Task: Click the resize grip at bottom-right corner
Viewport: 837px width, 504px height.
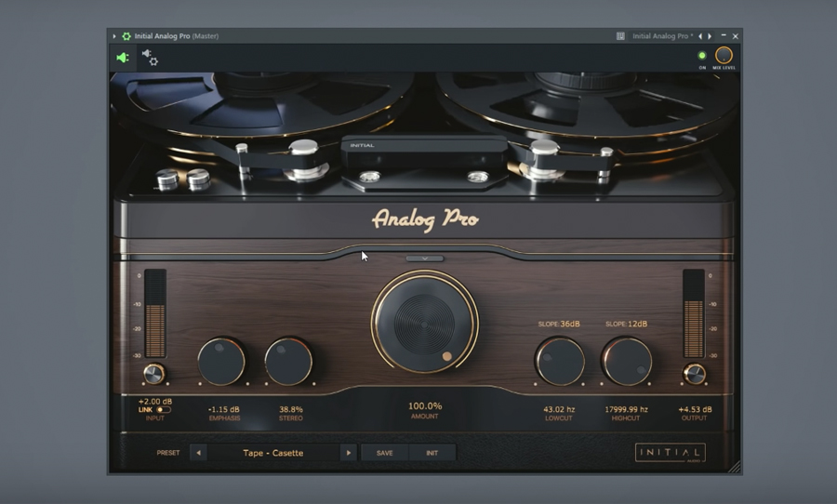Action: 734,467
